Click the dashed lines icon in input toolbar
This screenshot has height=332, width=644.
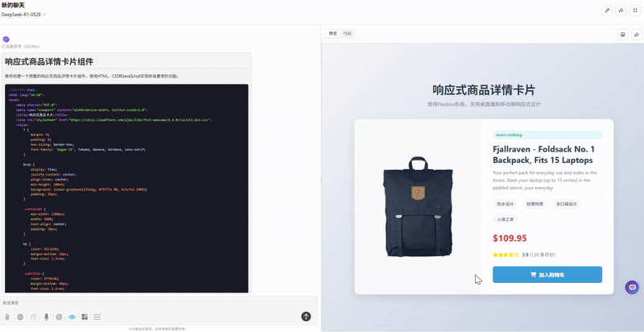point(97,317)
